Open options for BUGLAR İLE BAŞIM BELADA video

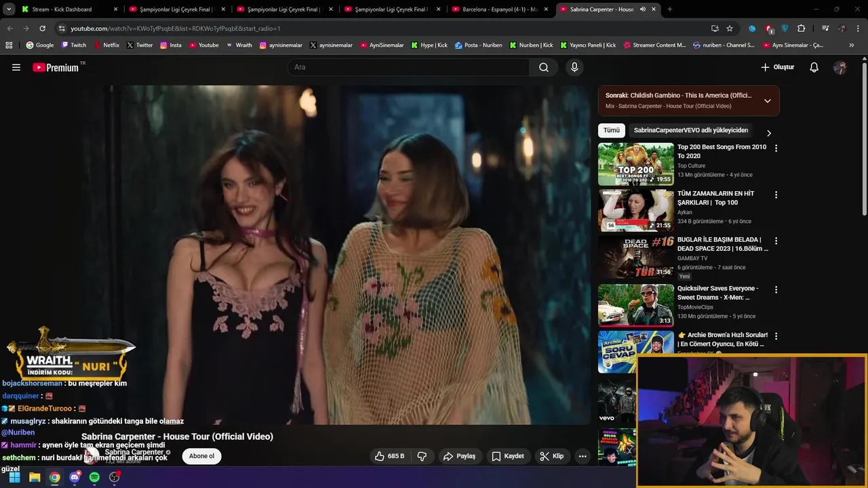pyautogui.click(x=776, y=241)
